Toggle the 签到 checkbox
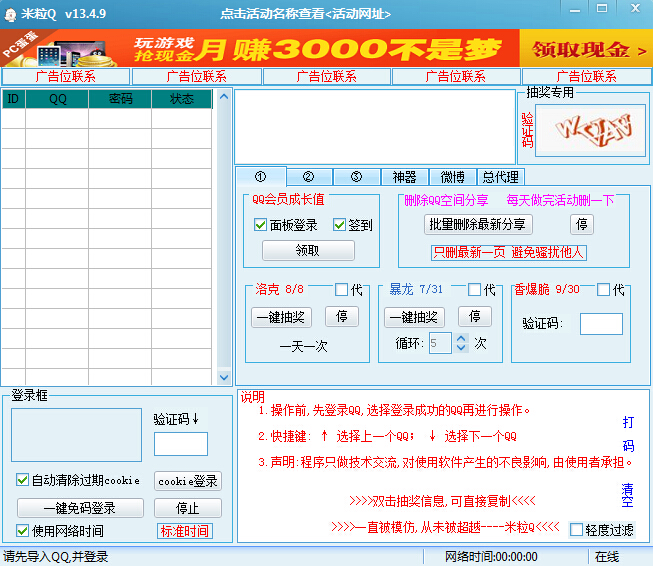653x566 pixels. point(340,225)
